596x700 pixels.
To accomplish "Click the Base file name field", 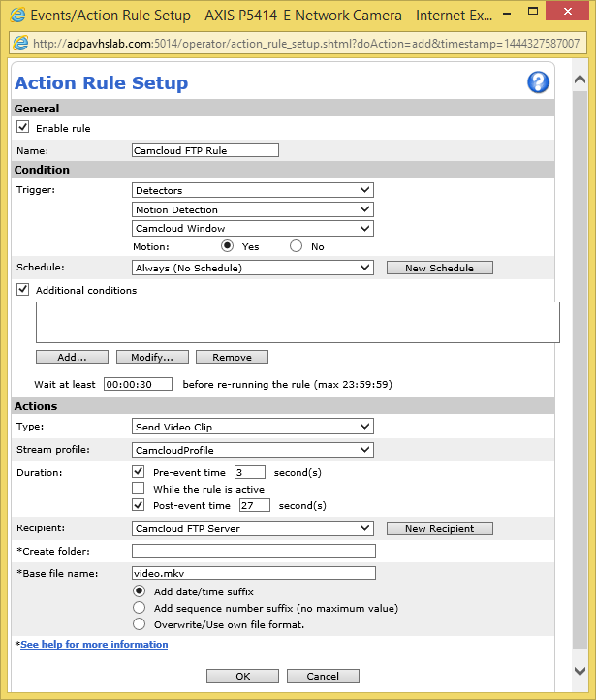I will tap(253, 573).
